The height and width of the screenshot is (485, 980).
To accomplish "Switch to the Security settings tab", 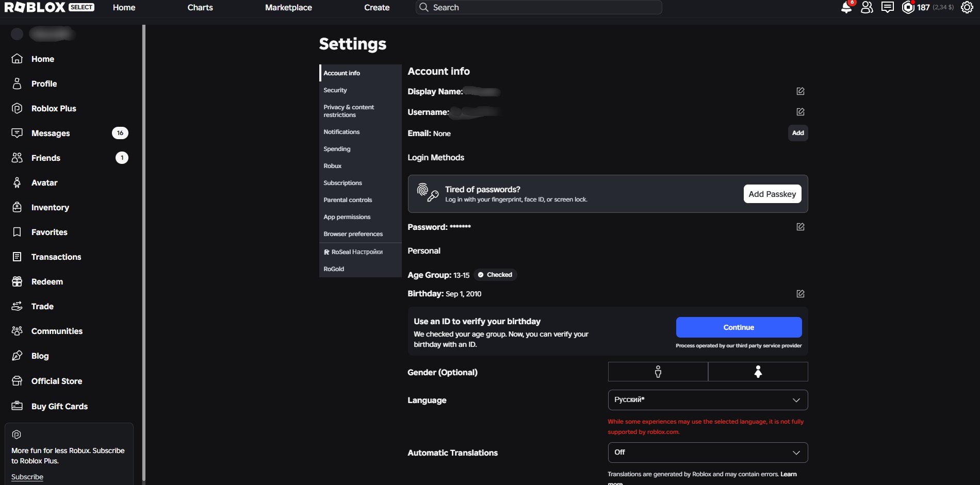I will click(x=361, y=90).
